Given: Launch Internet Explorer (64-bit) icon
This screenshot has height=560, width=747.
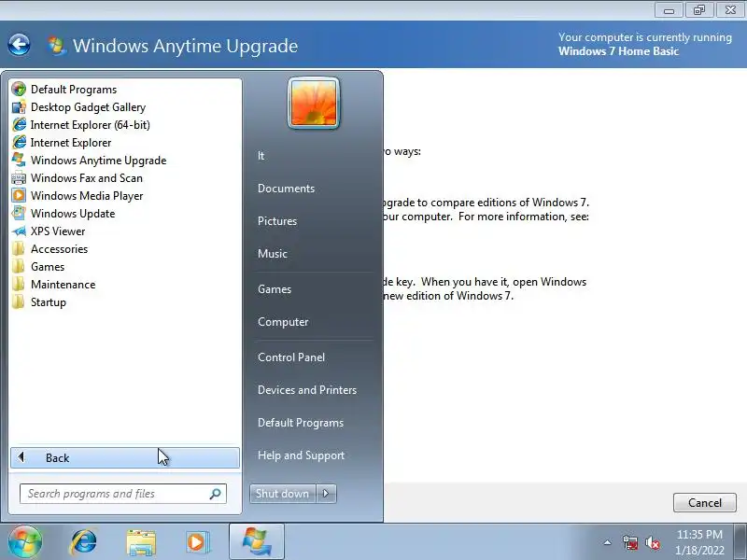Looking at the screenshot, I should pos(19,125).
